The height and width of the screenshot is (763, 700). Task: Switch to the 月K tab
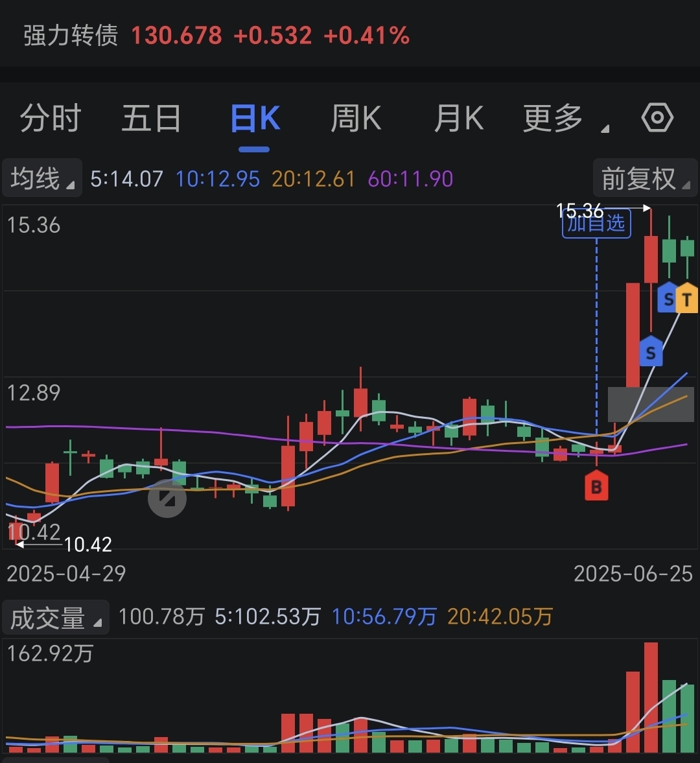[x=459, y=118]
